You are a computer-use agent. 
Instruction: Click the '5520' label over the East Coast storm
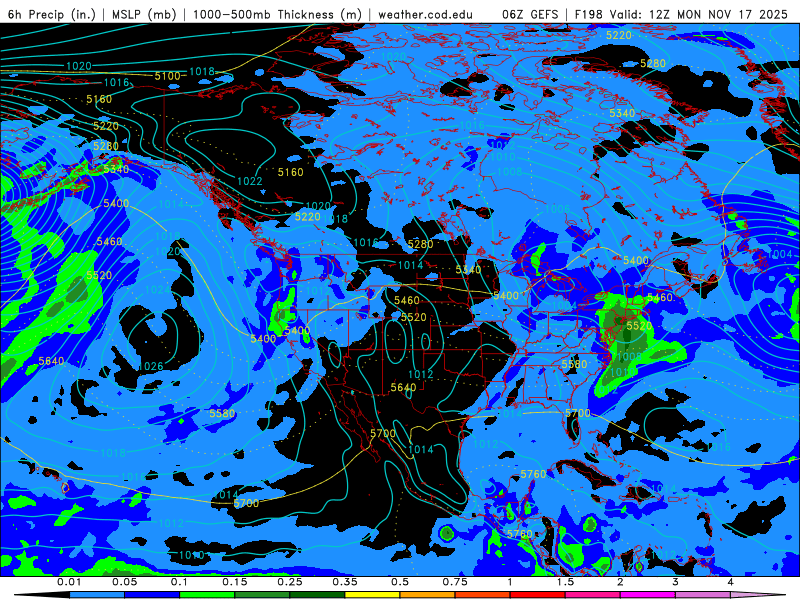[x=639, y=326]
